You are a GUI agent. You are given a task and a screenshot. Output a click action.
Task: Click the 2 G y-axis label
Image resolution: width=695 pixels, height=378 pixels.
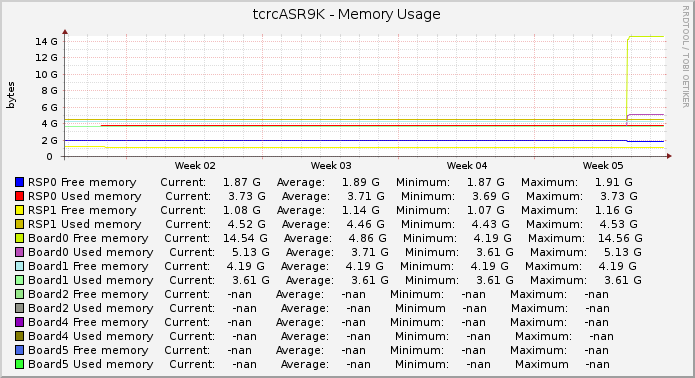49,140
